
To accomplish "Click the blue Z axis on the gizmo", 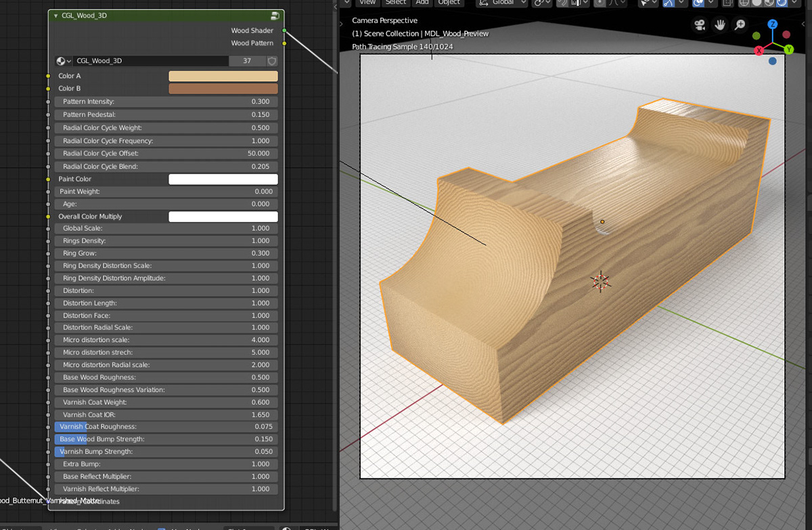I will coord(773,24).
